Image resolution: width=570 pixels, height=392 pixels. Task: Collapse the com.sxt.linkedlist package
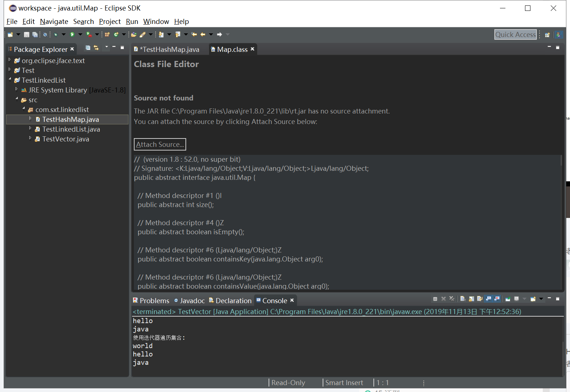click(24, 108)
